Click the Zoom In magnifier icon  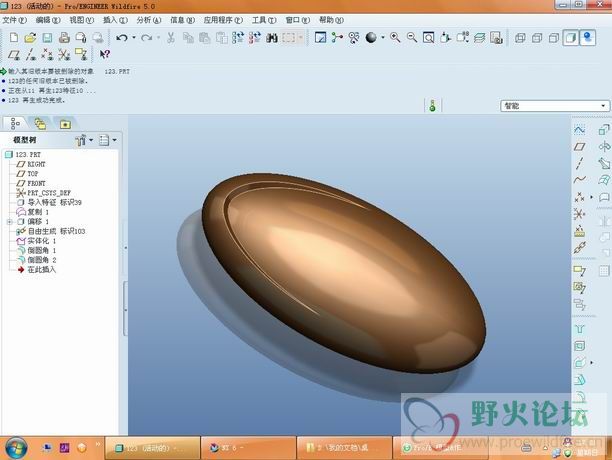(x=395, y=37)
